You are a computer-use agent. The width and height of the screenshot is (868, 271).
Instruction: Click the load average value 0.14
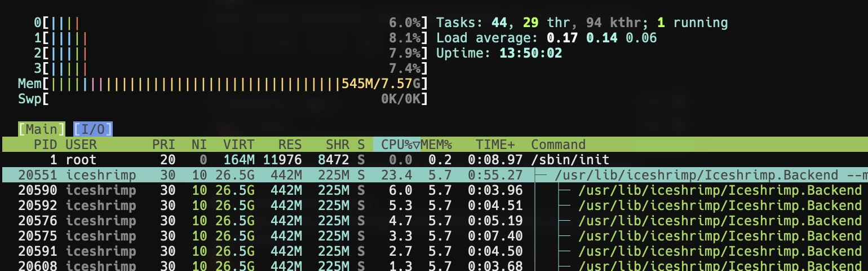[601, 38]
